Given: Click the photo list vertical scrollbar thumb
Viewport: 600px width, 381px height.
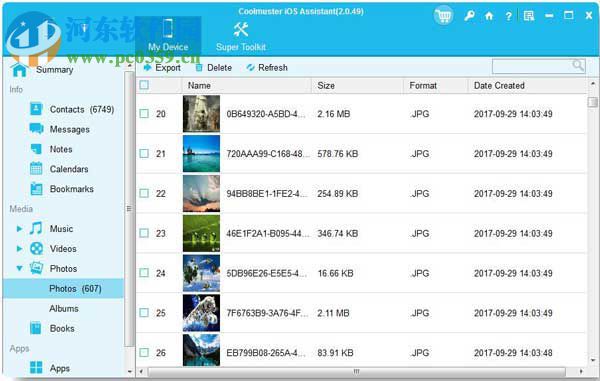Looking at the screenshot, I should click(592, 102).
